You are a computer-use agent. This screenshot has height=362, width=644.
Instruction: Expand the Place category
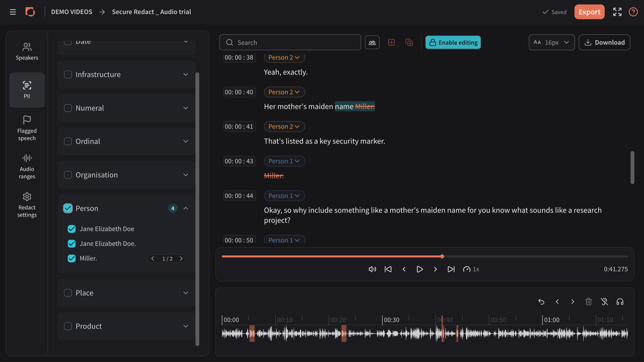(186, 293)
